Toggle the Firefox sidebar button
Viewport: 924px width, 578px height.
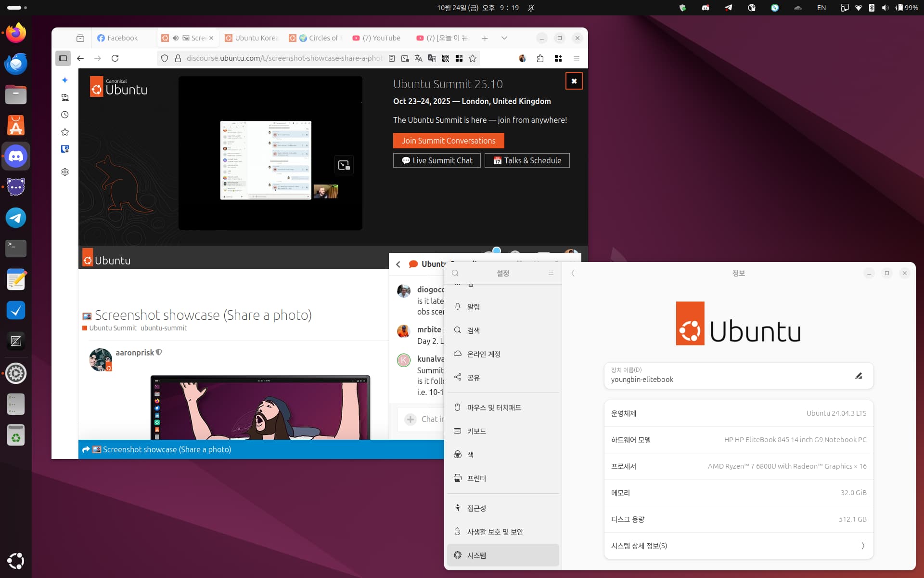(x=63, y=58)
